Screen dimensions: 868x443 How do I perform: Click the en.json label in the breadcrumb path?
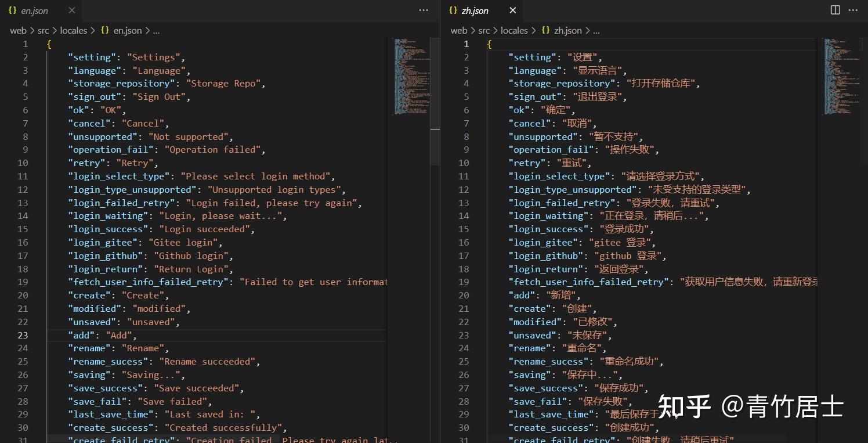[126, 30]
